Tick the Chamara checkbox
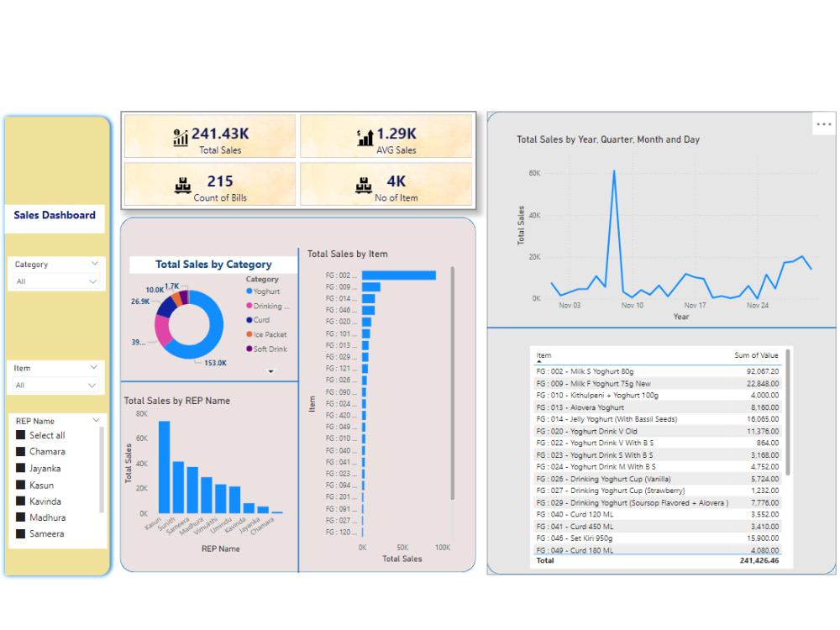The image size is (840, 630). pyautogui.click(x=21, y=452)
